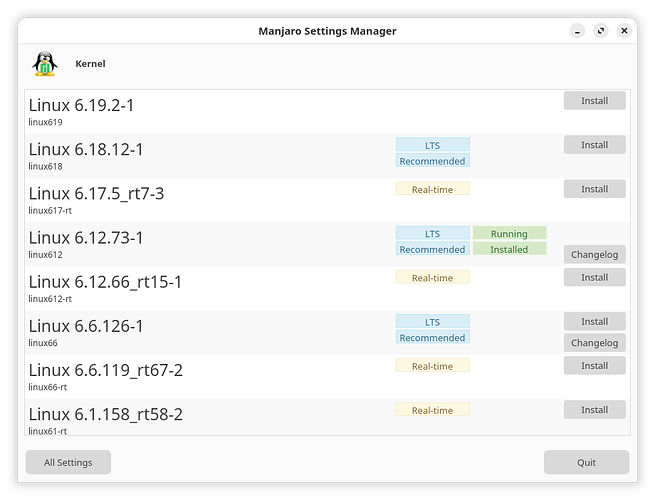Quit the settings manager

pos(586,462)
